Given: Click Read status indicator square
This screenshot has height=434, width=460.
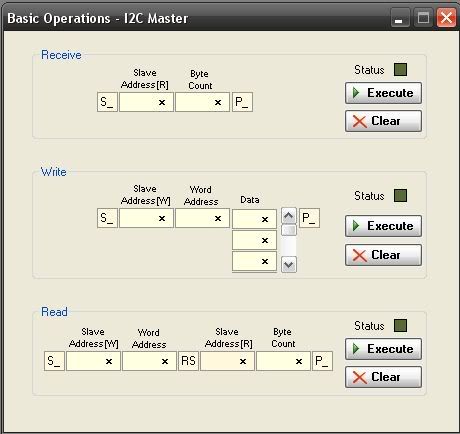Looking at the screenshot, I should [400, 326].
